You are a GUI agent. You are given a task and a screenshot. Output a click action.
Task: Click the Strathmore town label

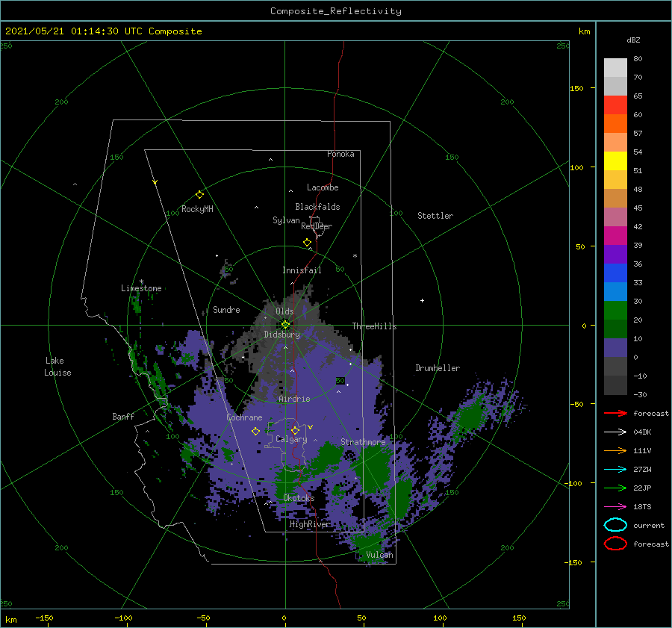click(x=363, y=442)
